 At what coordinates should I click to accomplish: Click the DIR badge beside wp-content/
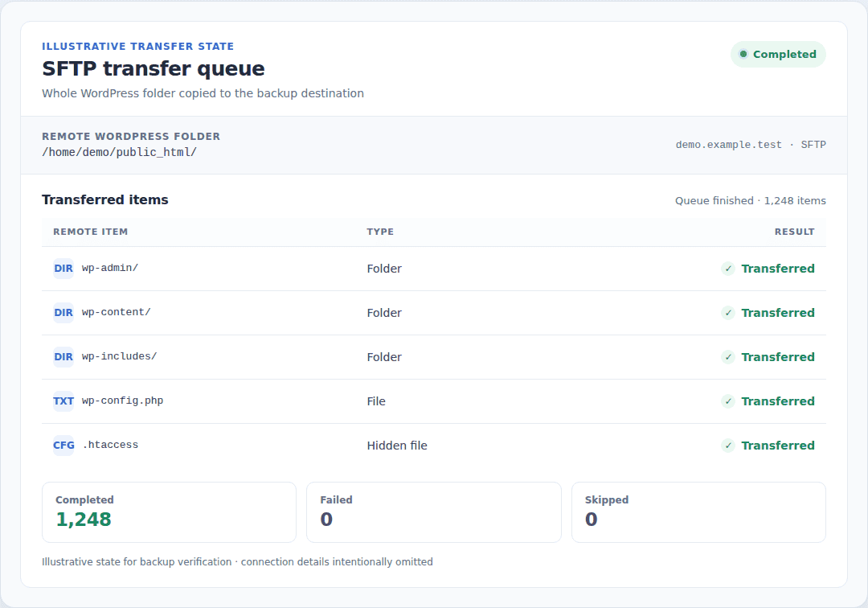point(63,313)
